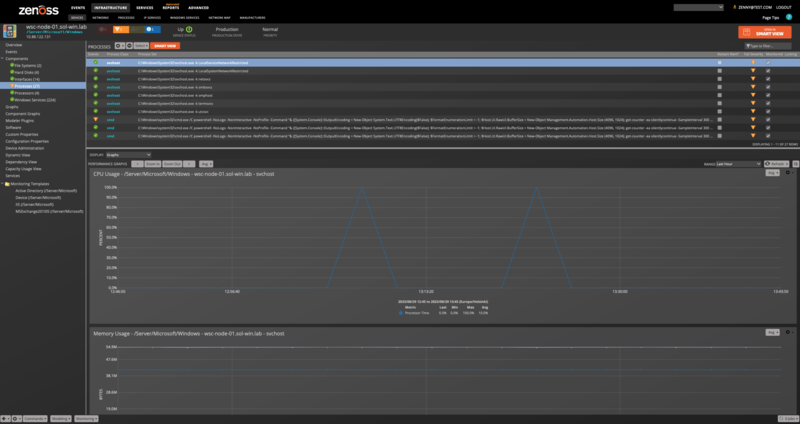
Task: Click the orange warning event icon on first cmd row
Action: (x=95, y=119)
